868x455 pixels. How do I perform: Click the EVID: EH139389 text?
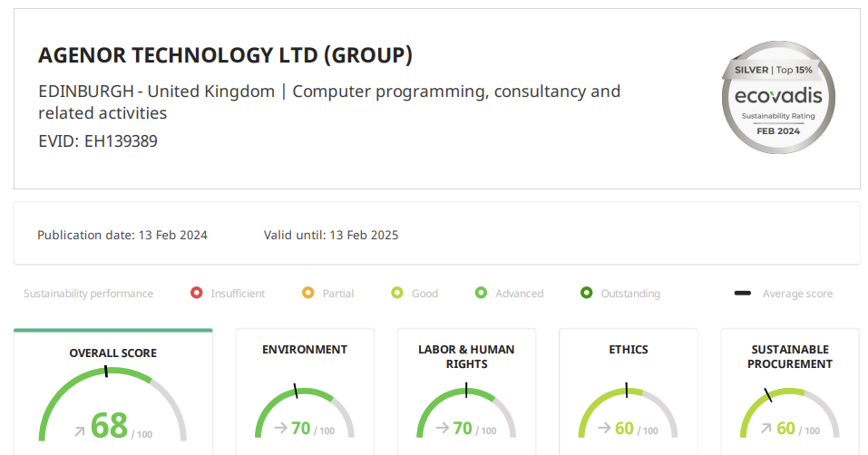pyautogui.click(x=98, y=140)
